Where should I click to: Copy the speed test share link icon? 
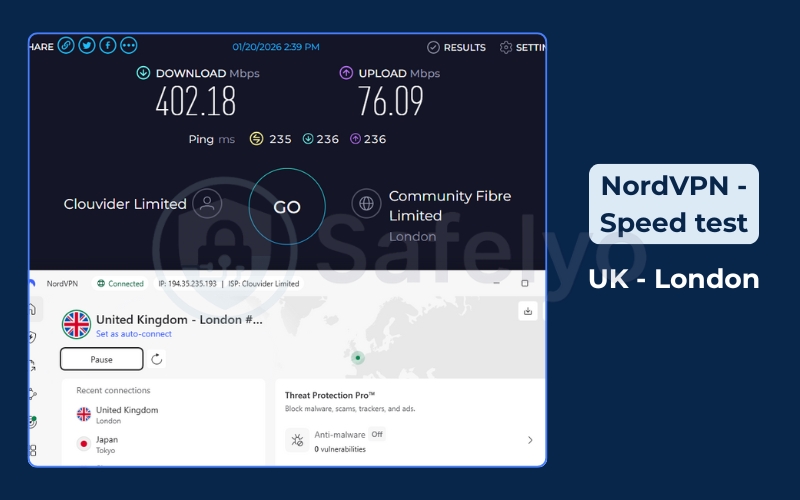(66, 45)
